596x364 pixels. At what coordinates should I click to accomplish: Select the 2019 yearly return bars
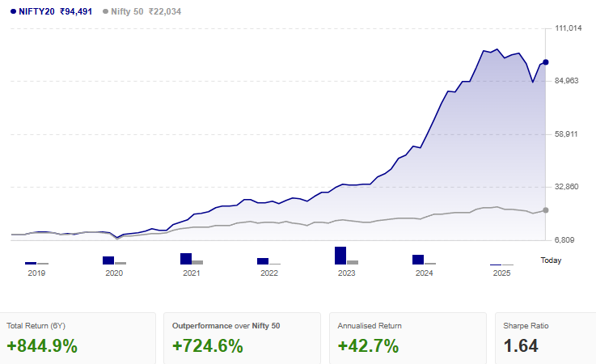point(37,263)
